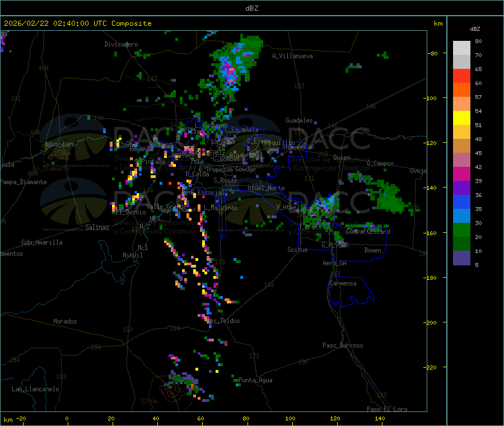This screenshot has height=426, width=504.
Task: Click the Nihuil location label
Action: coord(132,255)
